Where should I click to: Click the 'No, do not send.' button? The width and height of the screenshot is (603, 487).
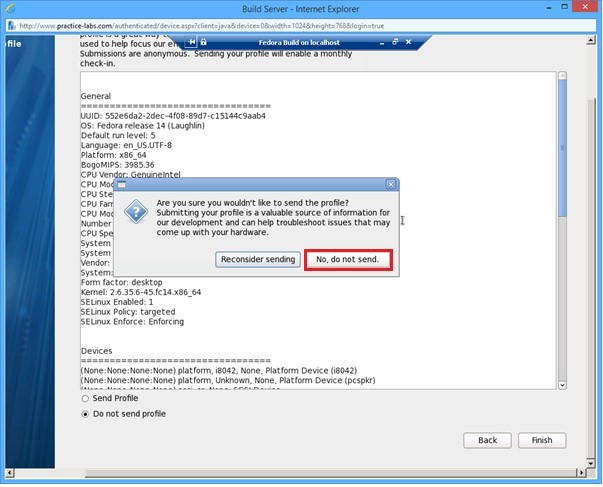(347, 260)
